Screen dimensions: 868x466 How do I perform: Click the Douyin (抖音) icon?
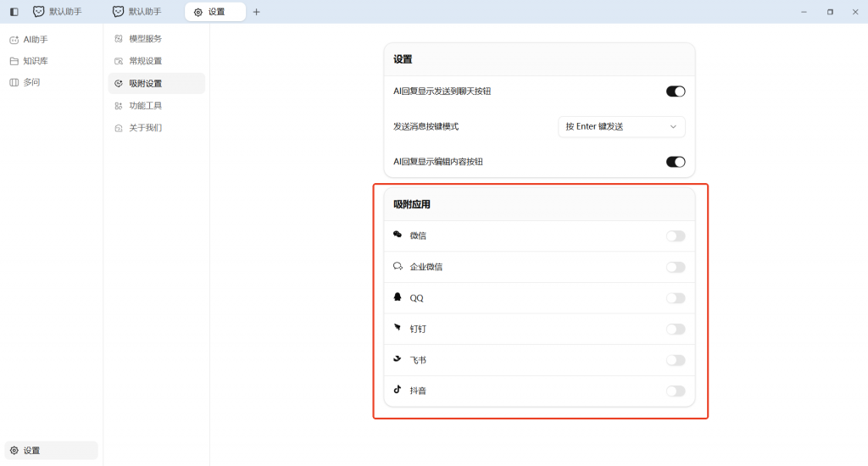point(398,391)
